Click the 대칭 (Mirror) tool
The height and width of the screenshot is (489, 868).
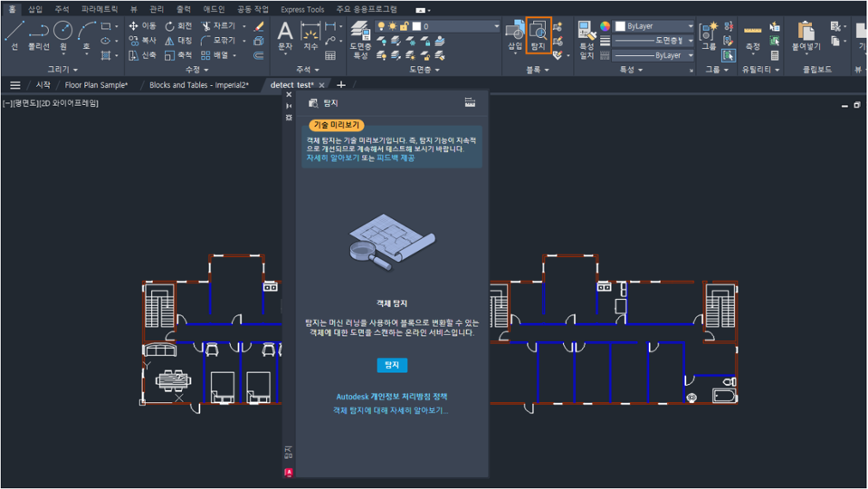click(178, 41)
